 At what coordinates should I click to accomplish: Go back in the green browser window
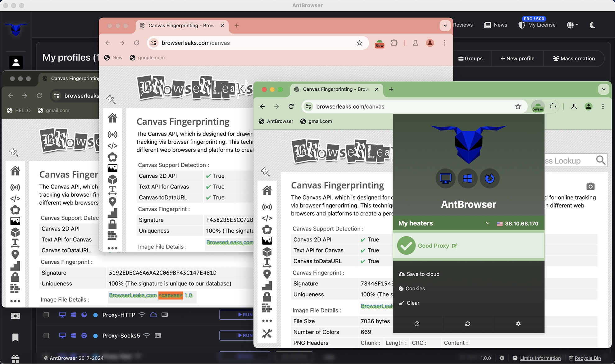click(262, 107)
